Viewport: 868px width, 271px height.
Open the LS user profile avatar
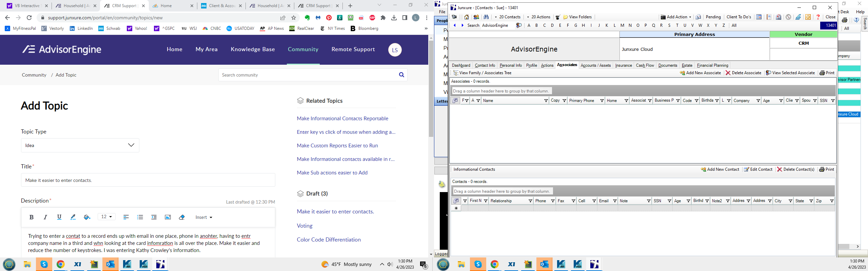click(x=395, y=50)
